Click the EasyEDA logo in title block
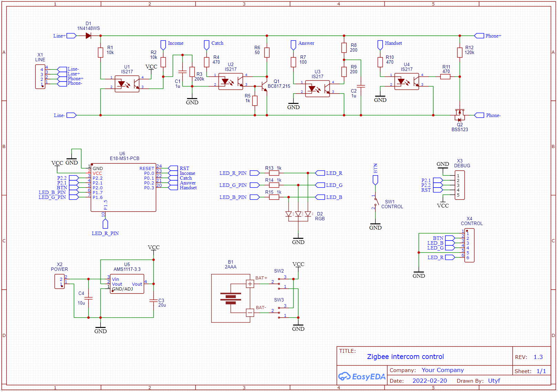Image resolution: width=558 pixels, height=392 pixels. click(362, 377)
